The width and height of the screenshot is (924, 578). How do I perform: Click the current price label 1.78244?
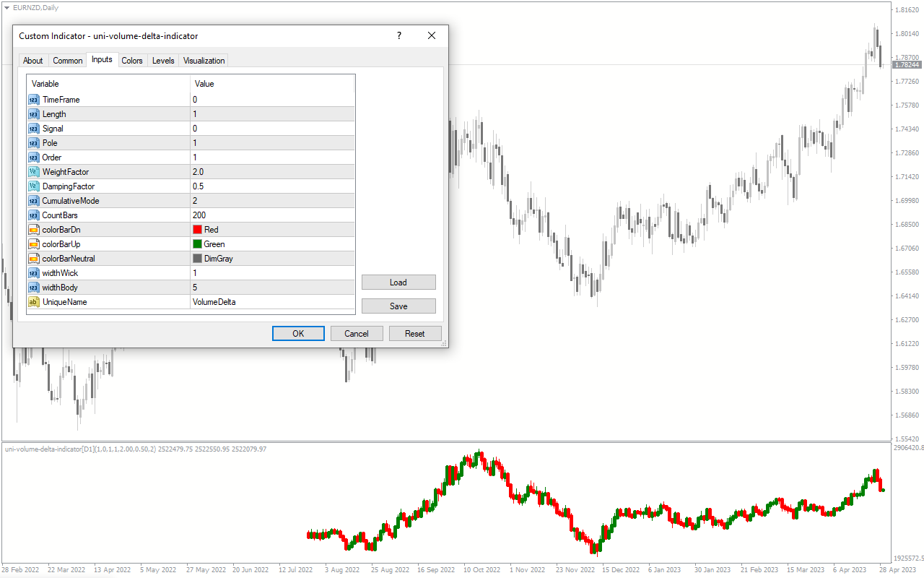[x=907, y=64]
